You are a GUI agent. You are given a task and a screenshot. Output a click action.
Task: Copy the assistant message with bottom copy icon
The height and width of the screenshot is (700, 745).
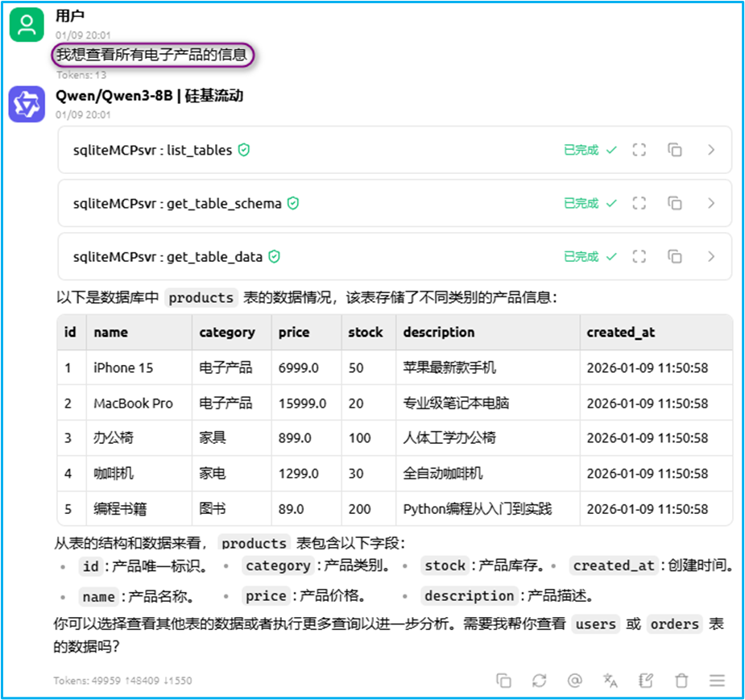point(503,681)
